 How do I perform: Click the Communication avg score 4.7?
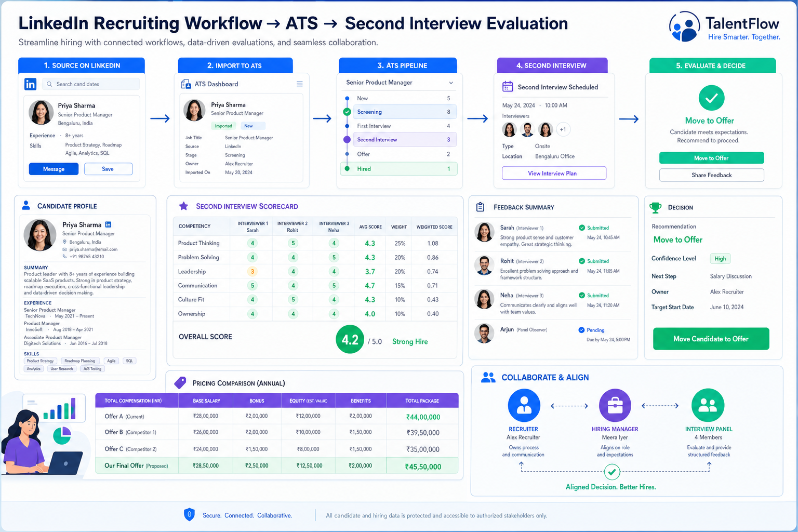370,286
